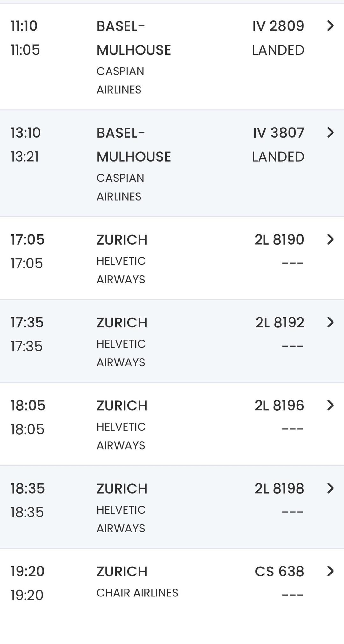The width and height of the screenshot is (344, 644).
Task: Select the 13:10 Basel-Mulhouse destination name
Action: (x=134, y=145)
